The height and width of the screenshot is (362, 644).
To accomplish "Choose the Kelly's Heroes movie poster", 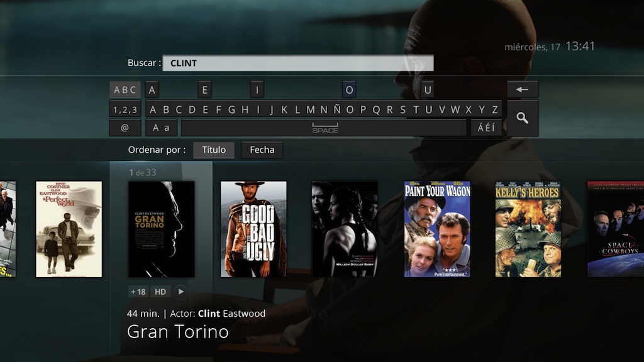I will point(528,229).
